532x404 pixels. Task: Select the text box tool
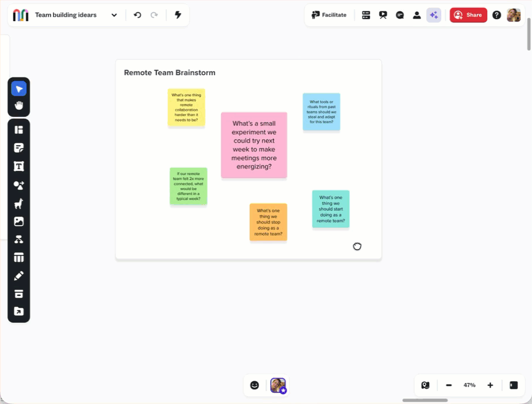coord(19,166)
